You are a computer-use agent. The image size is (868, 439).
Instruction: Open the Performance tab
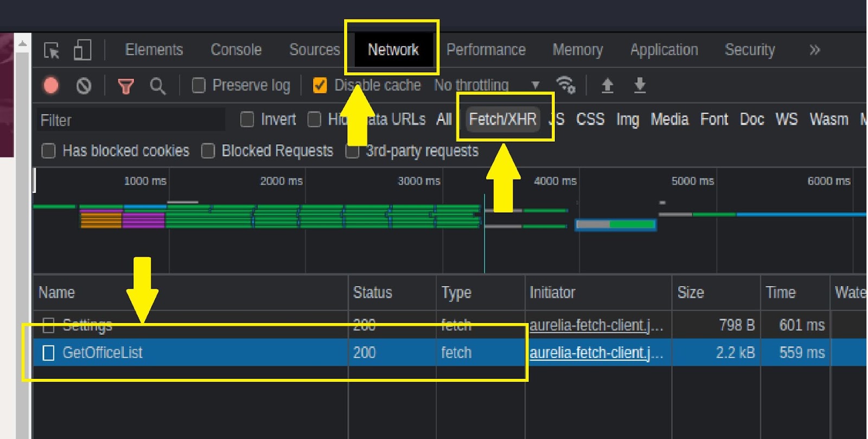pyautogui.click(x=486, y=50)
